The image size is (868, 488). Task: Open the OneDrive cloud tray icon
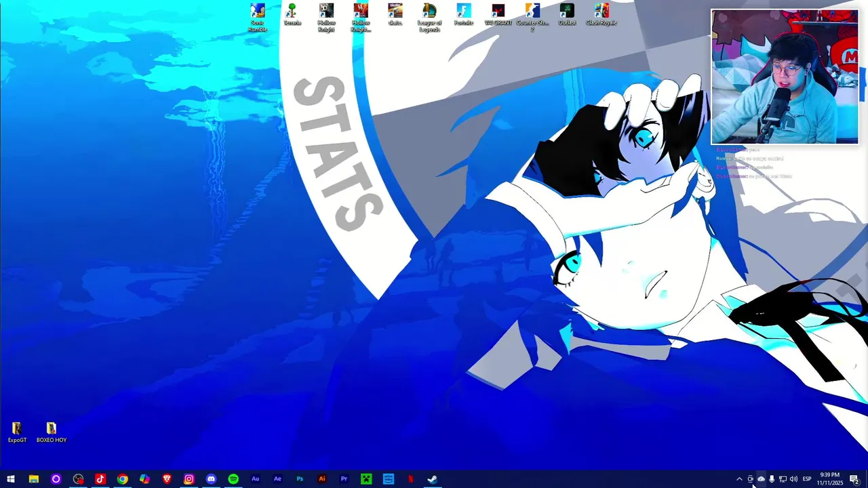[761, 479]
